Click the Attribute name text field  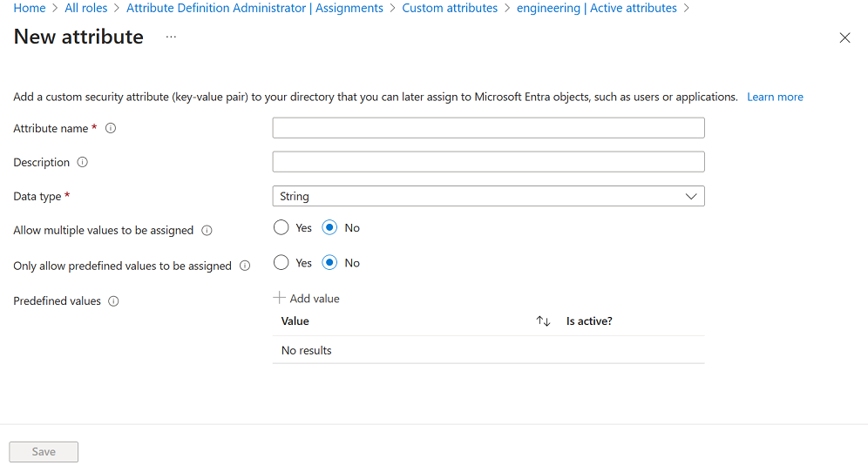488,128
